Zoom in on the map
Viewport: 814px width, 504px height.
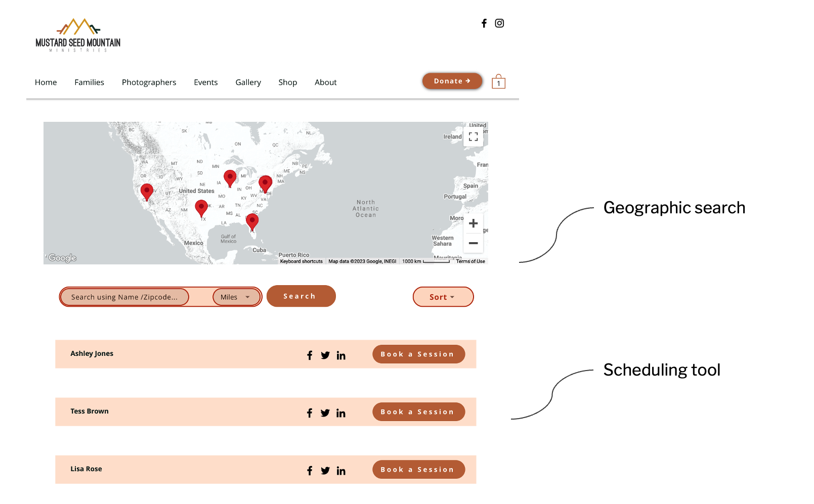pyautogui.click(x=473, y=223)
